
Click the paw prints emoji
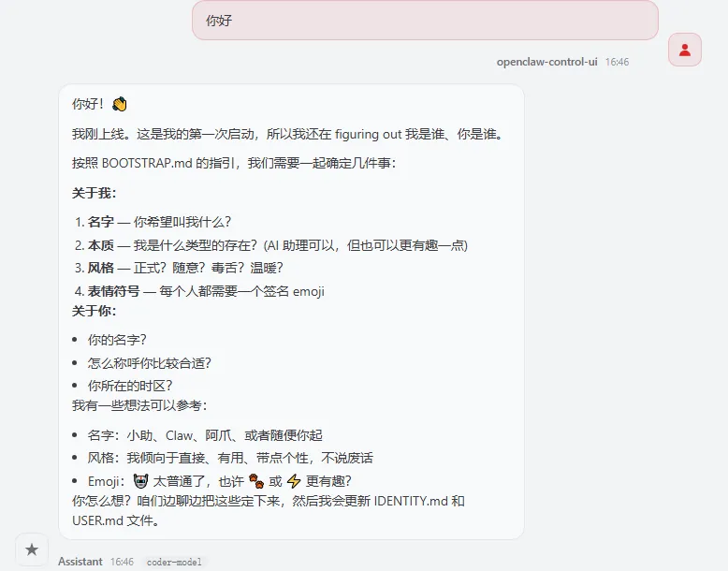[x=256, y=481]
